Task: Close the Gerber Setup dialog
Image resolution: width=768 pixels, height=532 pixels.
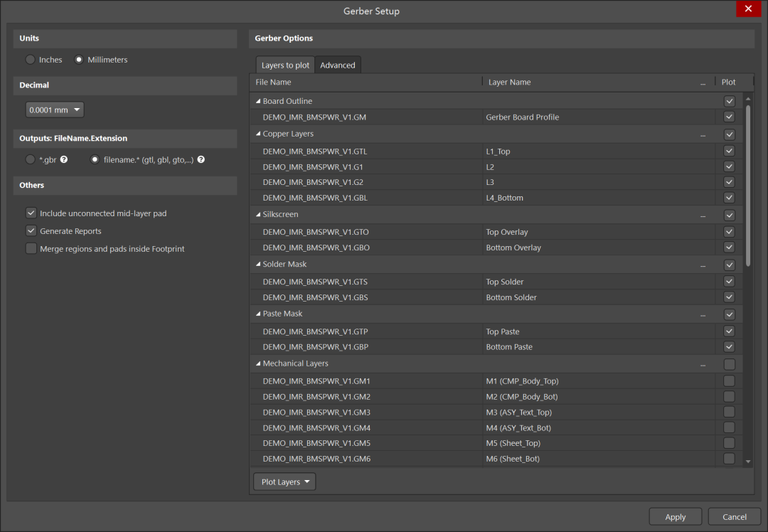Action: (x=748, y=9)
